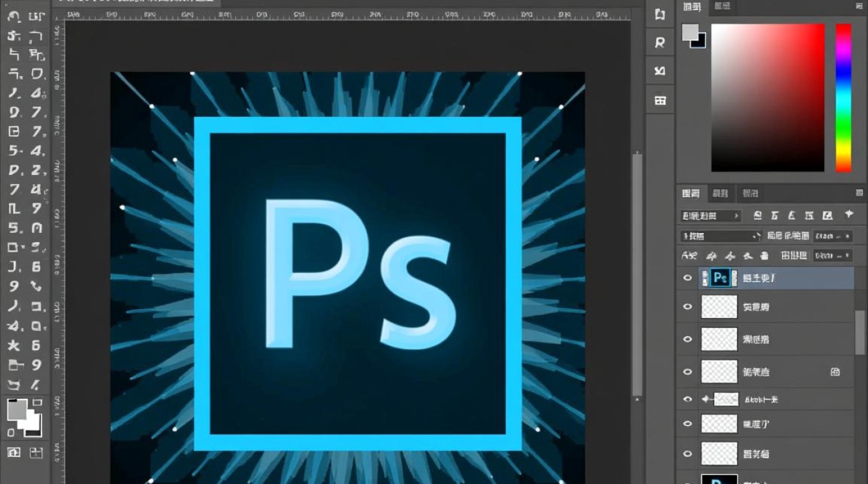Open the fill value dropdown in Layers panel
The image size is (868, 484).
point(833,256)
